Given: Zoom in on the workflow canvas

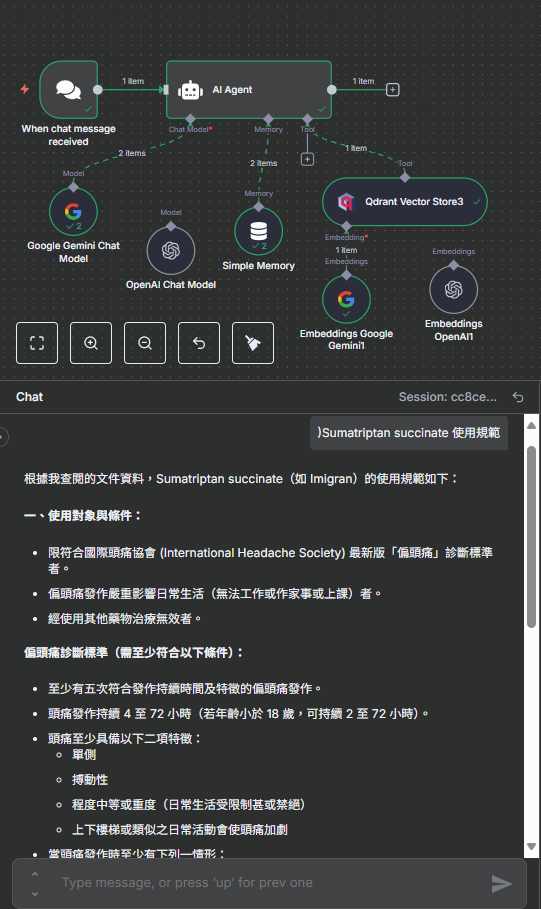Looking at the screenshot, I should [x=91, y=343].
